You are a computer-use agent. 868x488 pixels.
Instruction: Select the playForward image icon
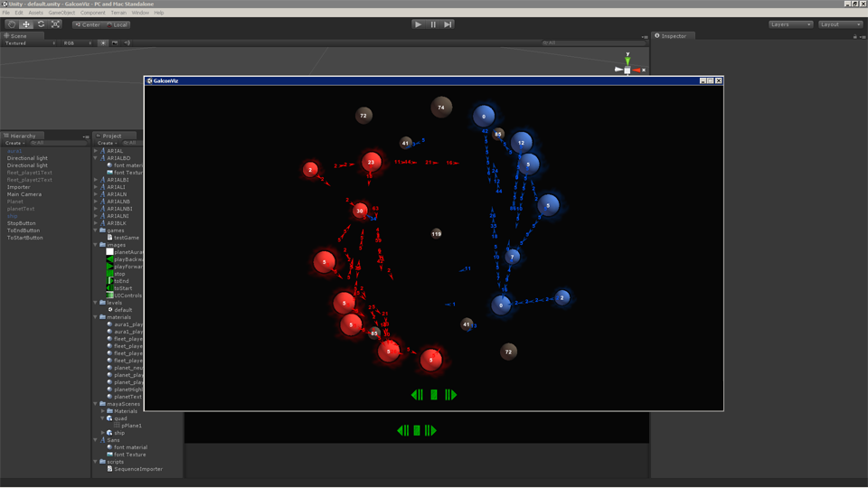(x=109, y=266)
